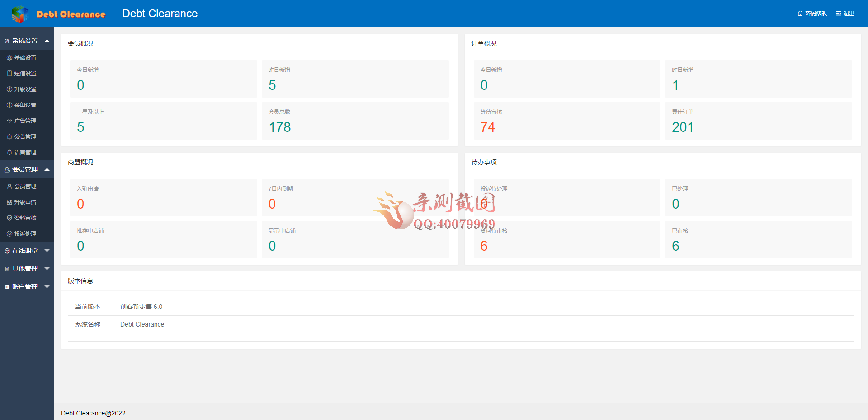The height and width of the screenshot is (420, 868).
Task: Open 投诉处理 complaint handling
Action: tap(26, 233)
